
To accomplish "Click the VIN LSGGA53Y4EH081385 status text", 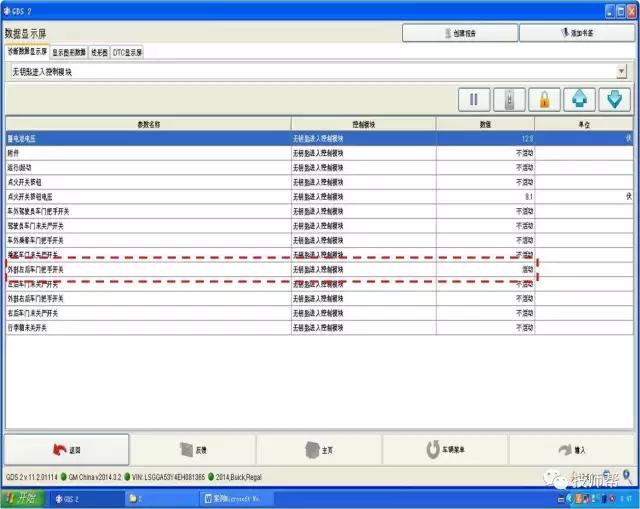I will coord(168,477).
